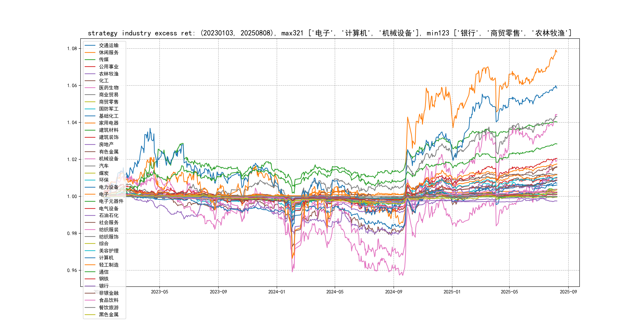Image resolution: width=644 pixels, height=322 pixels.
Task: Select the 电子元器件 legend entry
Action: pyautogui.click(x=111, y=201)
